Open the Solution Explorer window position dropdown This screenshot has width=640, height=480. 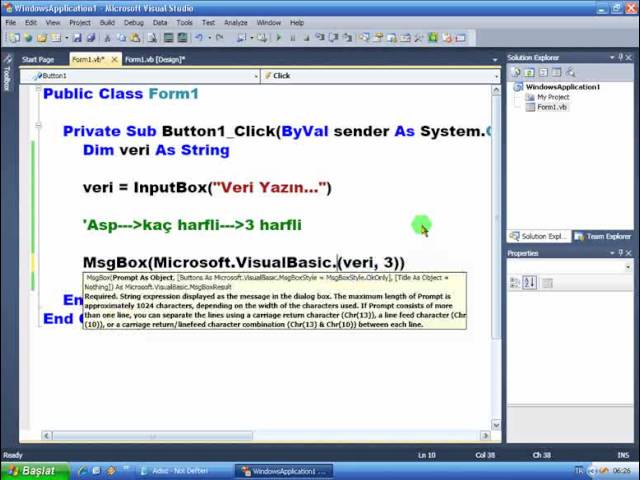[612, 58]
